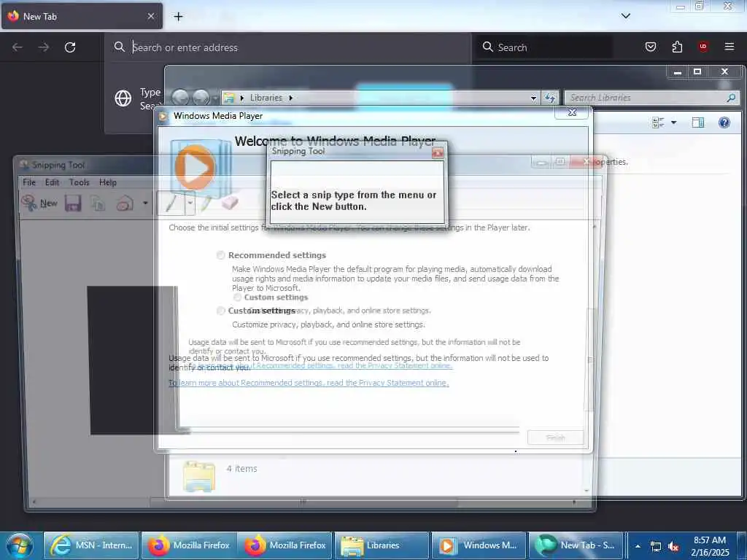Switch to the first Mozilla Firefox taskbar button
Viewport: 747px width, 560px height.
pos(189,545)
